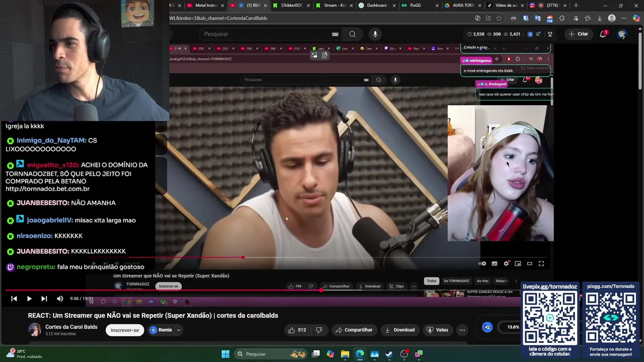The height and width of the screenshot is (362, 644).
Task: Subscribe with the Inscrever-se button
Action: click(125, 330)
